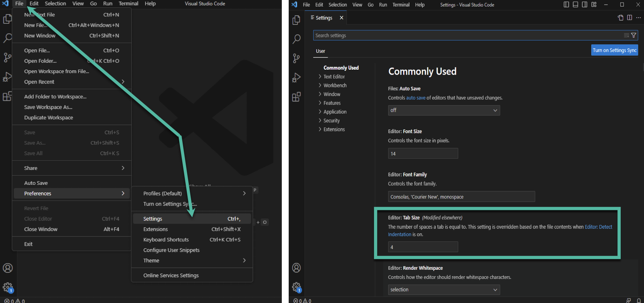Choose Share in File menu
Screen dimensions: 644x303
(x=72, y=168)
